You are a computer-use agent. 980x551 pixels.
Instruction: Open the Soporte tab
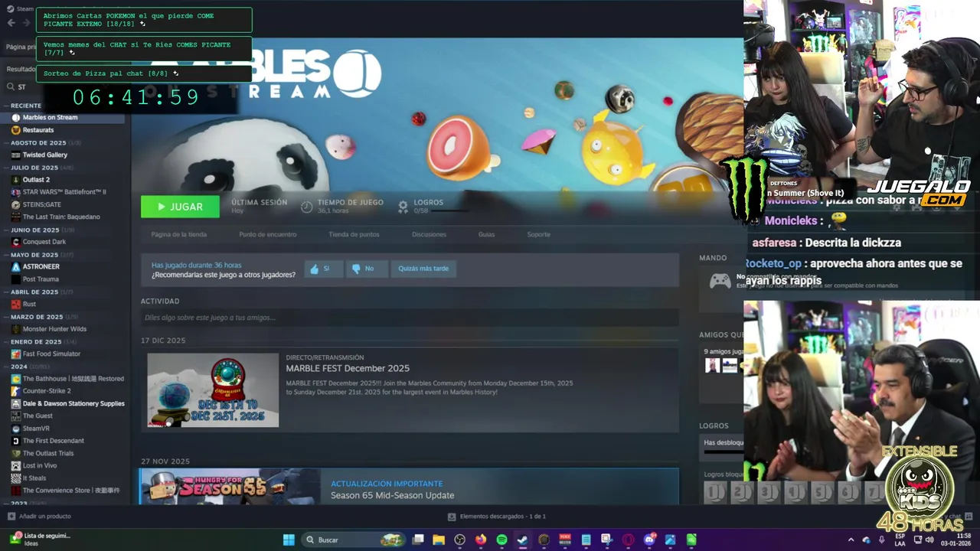538,234
